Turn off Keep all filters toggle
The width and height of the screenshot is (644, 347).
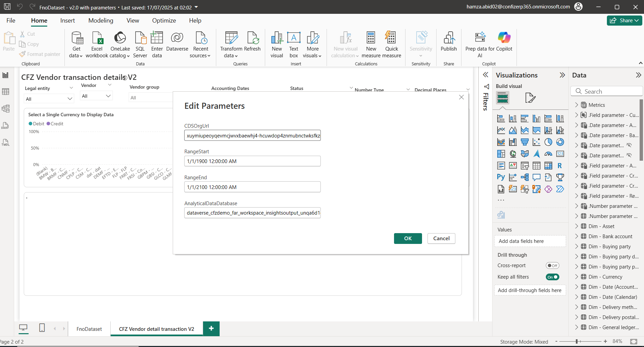tap(552, 277)
